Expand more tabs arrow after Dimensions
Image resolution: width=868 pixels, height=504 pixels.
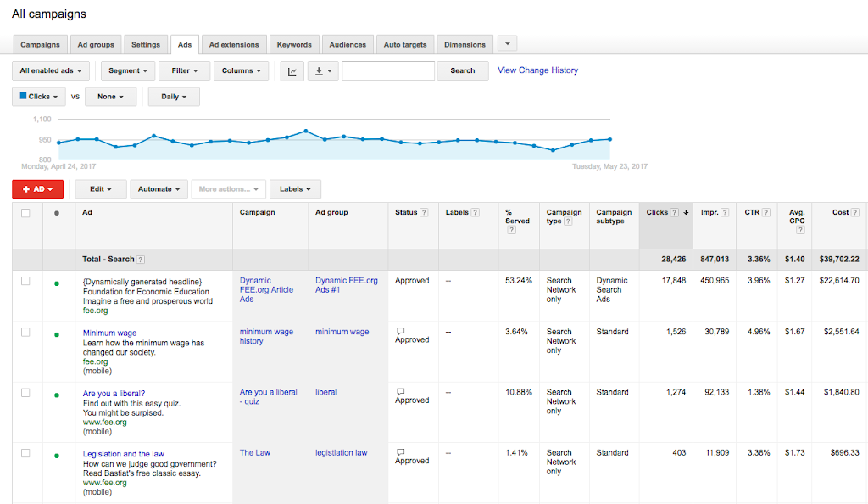click(x=507, y=43)
